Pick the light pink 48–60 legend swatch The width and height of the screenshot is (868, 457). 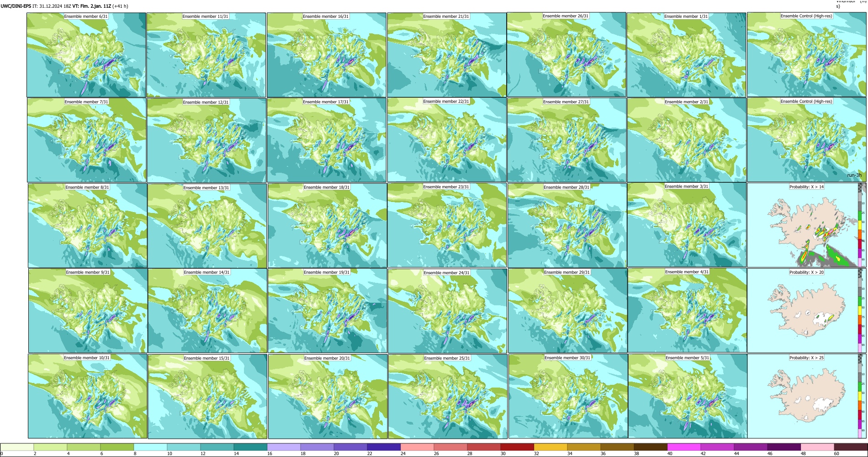point(817,447)
